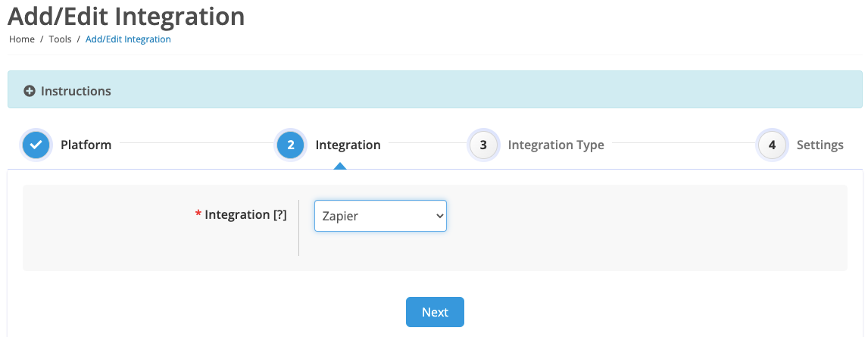The image size is (868, 337).
Task: Select the Integration step label
Action: (348, 145)
